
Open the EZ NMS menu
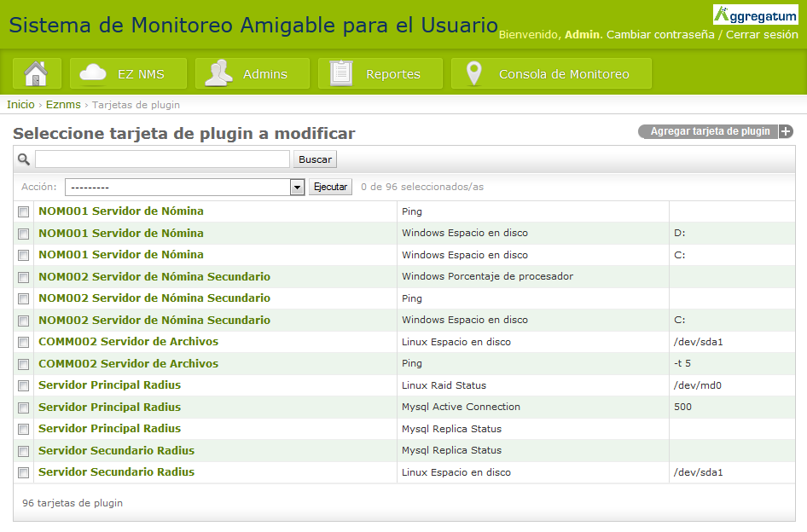click(141, 74)
